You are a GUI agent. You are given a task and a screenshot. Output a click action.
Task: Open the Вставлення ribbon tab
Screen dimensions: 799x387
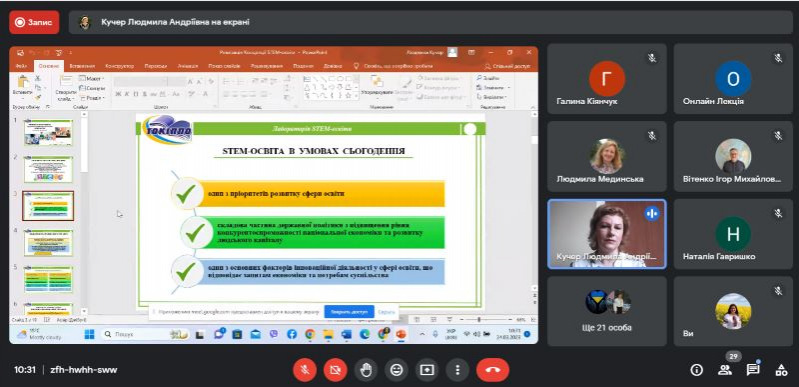click(82, 66)
